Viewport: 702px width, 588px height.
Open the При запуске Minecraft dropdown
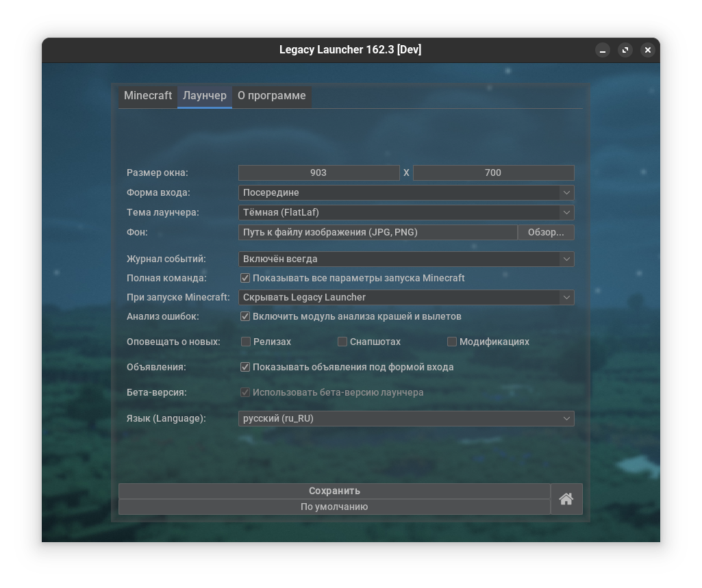pyautogui.click(x=406, y=298)
